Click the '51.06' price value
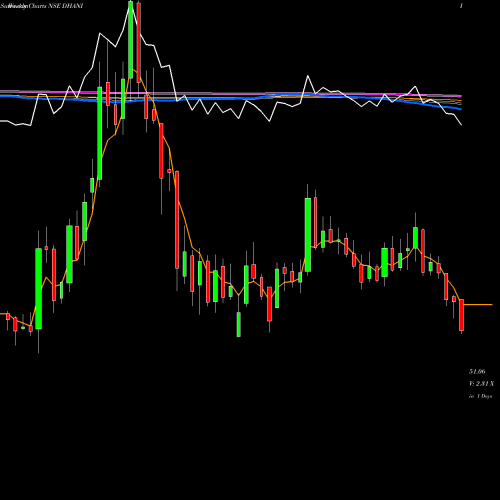500x500 pixels. (477, 371)
